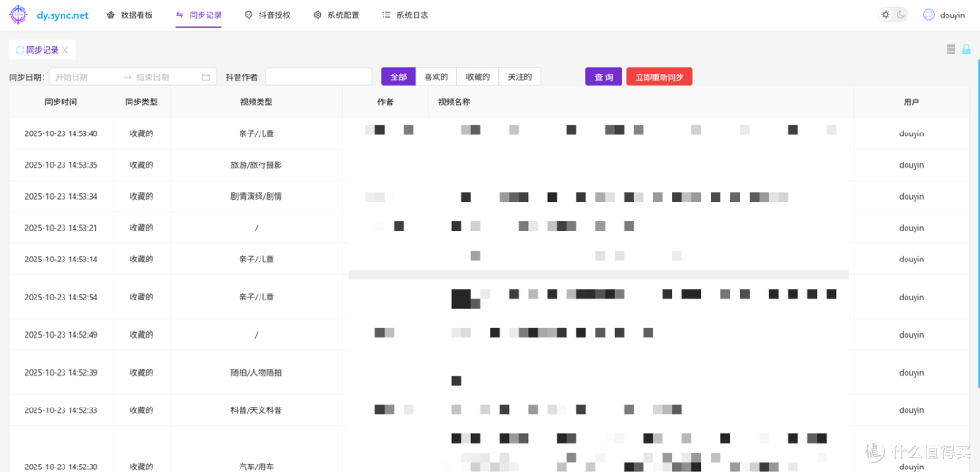Select the 2025-10-23 14:53:40 time cell
980x472 pixels.
point(61,133)
